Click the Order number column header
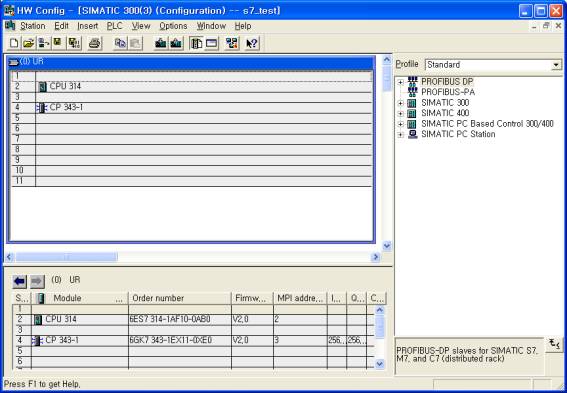The width and height of the screenshot is (567, 393). (x=180, y=298)
